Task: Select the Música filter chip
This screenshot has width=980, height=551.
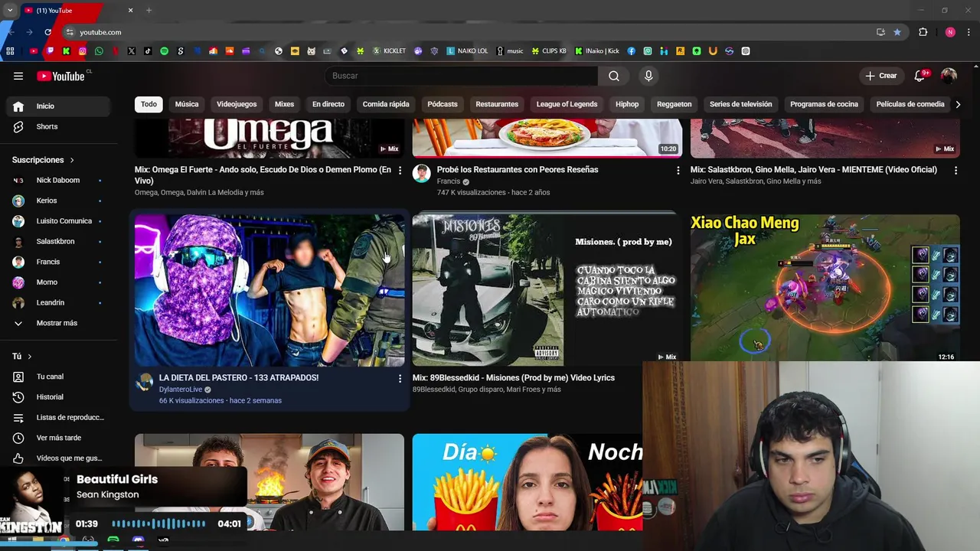Action: [x=187, y=104]
